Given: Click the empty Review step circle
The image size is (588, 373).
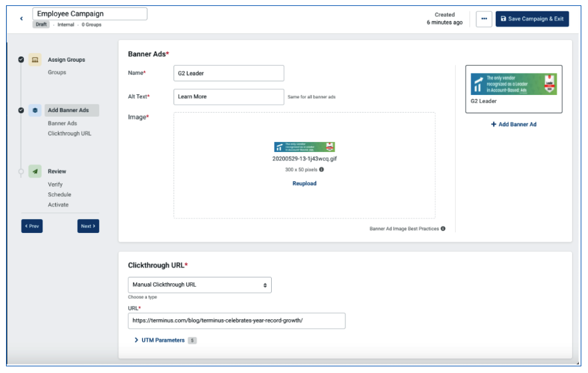Looking at the screenshot, I should (x=21, y=171).
